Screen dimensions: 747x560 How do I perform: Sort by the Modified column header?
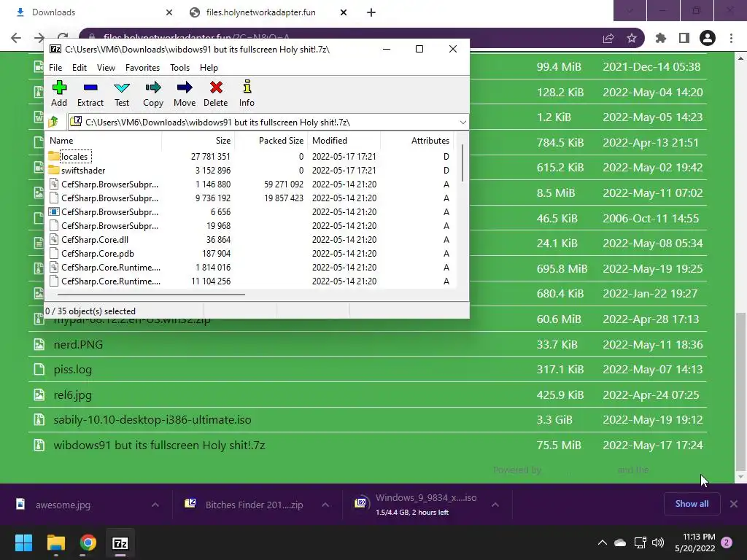click(x=344, y=141)
